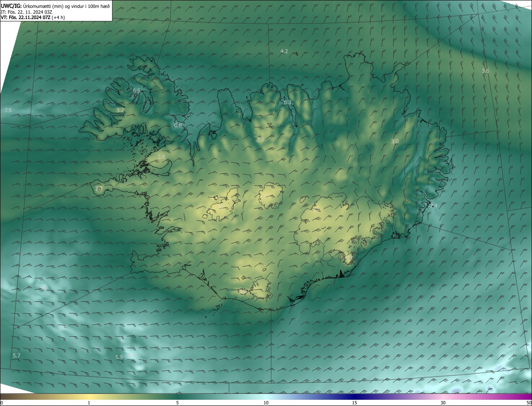Click the 6.8 value label on the map

coord(178,125)
